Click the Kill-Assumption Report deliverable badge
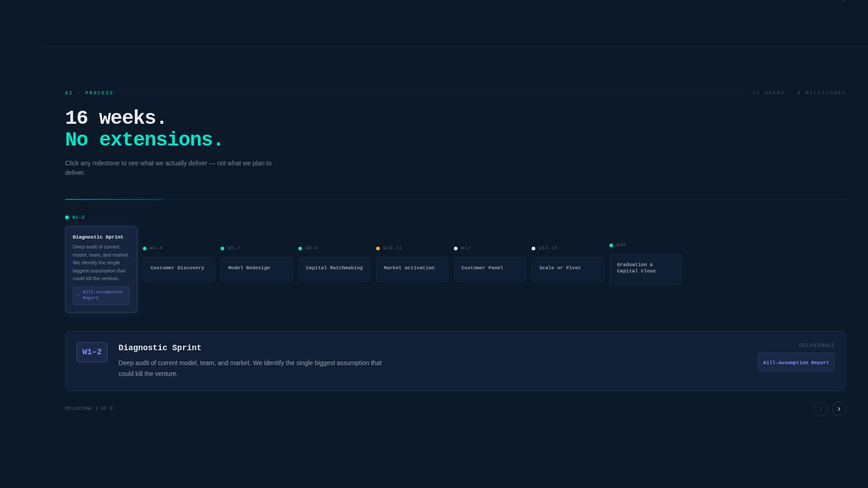This screenshot has height=488, width=868. coord(796,362)
